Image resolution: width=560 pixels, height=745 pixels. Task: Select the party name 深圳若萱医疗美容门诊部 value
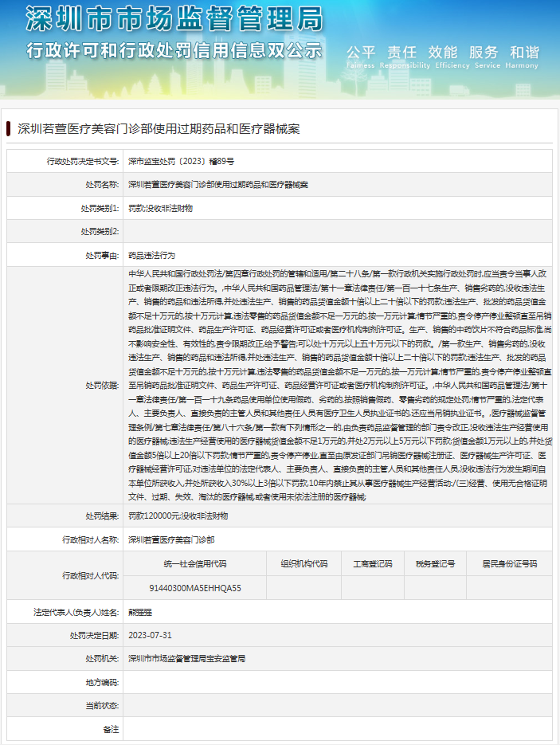[x=171, y=539]
